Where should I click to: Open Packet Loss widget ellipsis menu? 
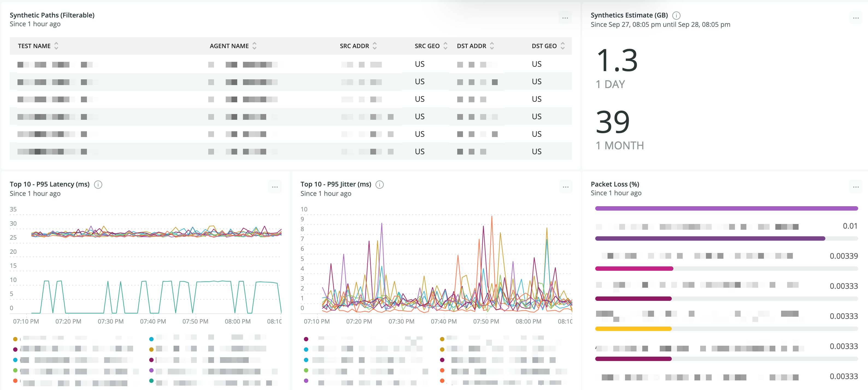(855, 187)
